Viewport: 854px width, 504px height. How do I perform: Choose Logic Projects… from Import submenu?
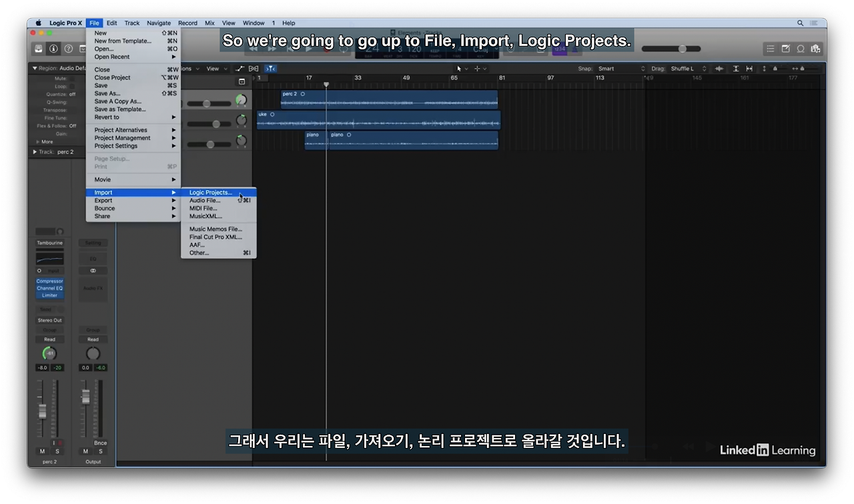click(219, 193)
